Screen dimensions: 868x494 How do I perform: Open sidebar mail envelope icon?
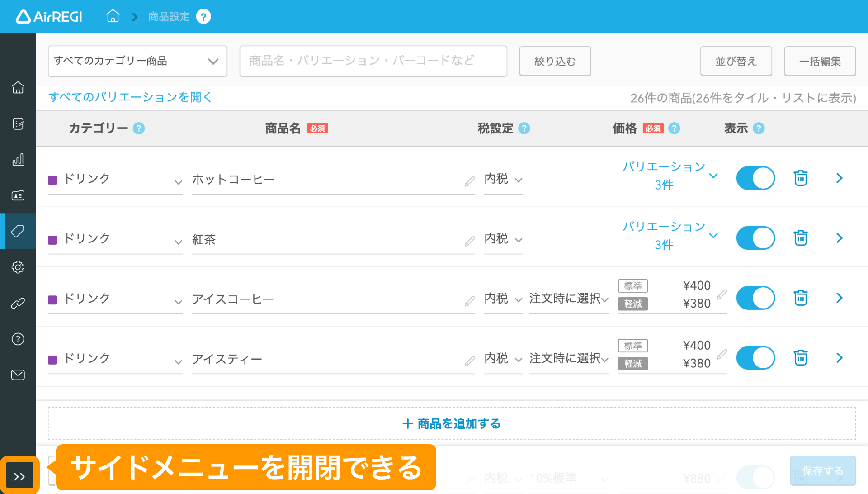click(x=18, y=375)
